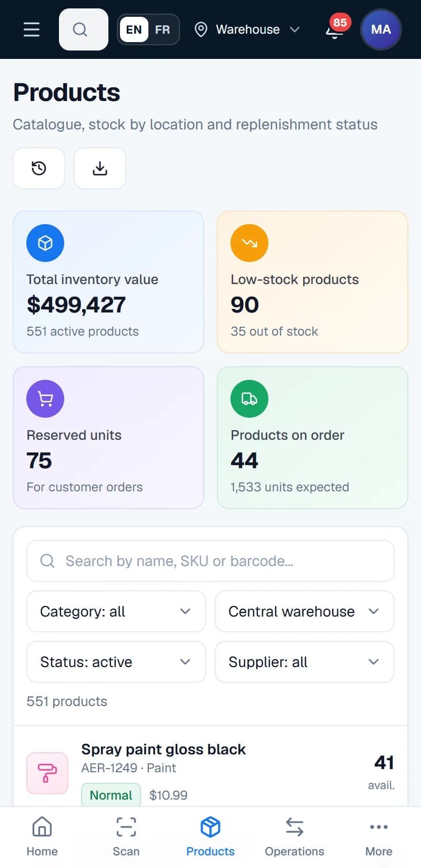
Task: Click the Products page heading
Action: (x=67, y=93)
